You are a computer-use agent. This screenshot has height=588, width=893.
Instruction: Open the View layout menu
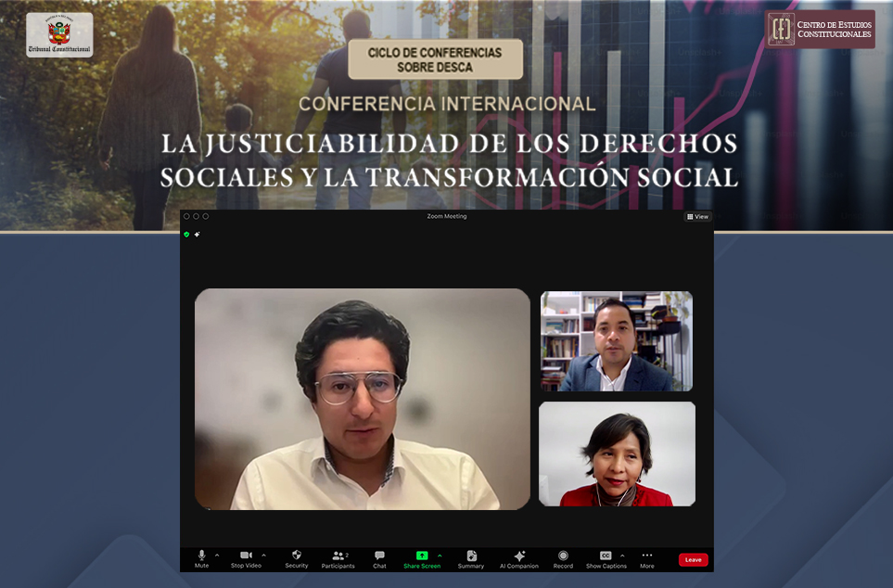click(697, 217)
